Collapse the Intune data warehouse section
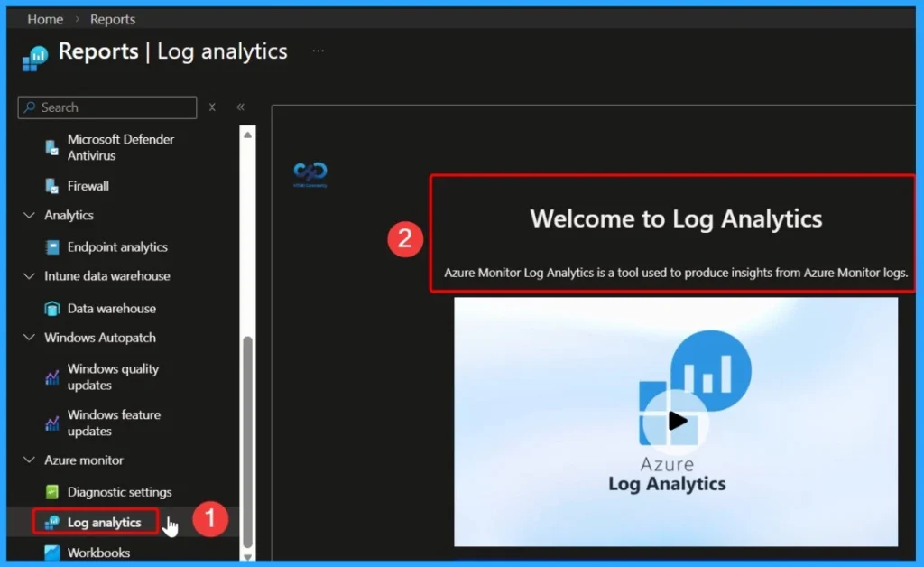The height and width of the screenshot is (567, 924). coord(30,276)
